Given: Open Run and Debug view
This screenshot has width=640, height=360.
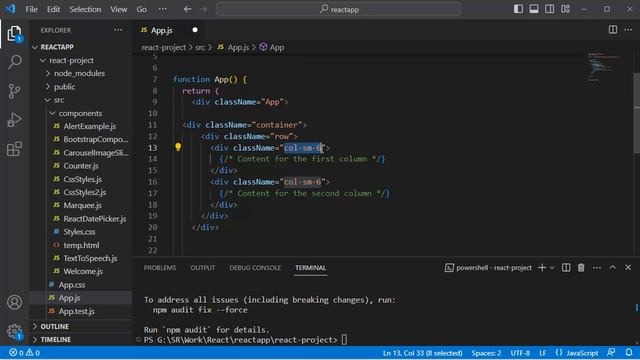Looking at the screenshot, I should tap(14, 120).
